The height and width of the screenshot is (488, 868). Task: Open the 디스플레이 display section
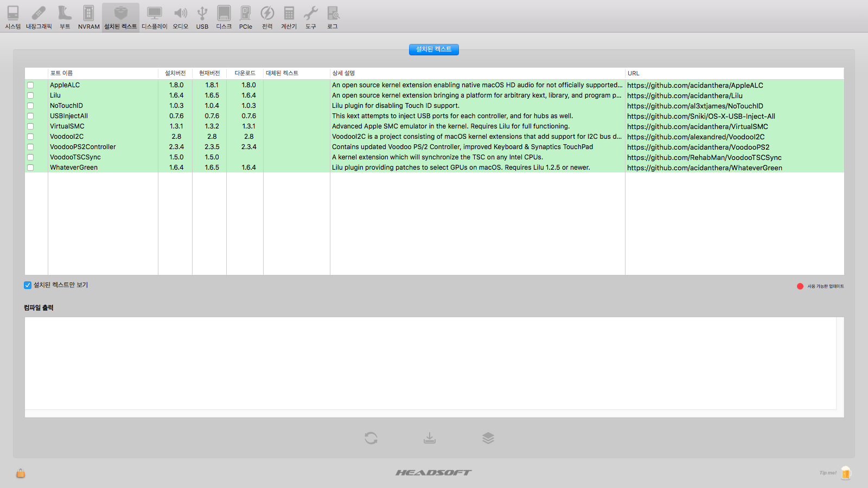coord(155,17)
